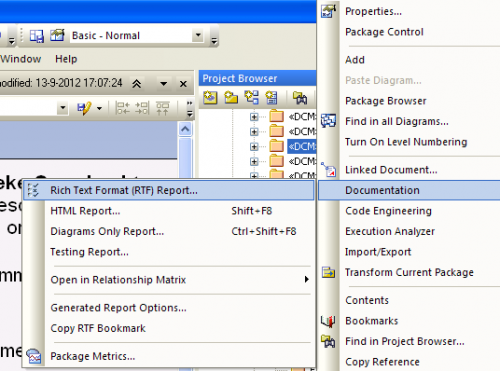Click the new package folder icon in Project Browser

(x=231, y=98)
